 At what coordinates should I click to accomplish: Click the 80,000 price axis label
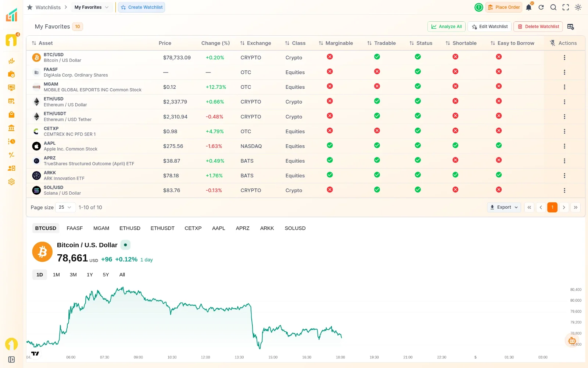point(576,300)
